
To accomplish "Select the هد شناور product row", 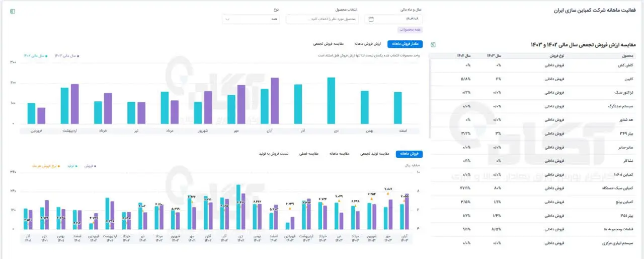I will click(533, 120).
